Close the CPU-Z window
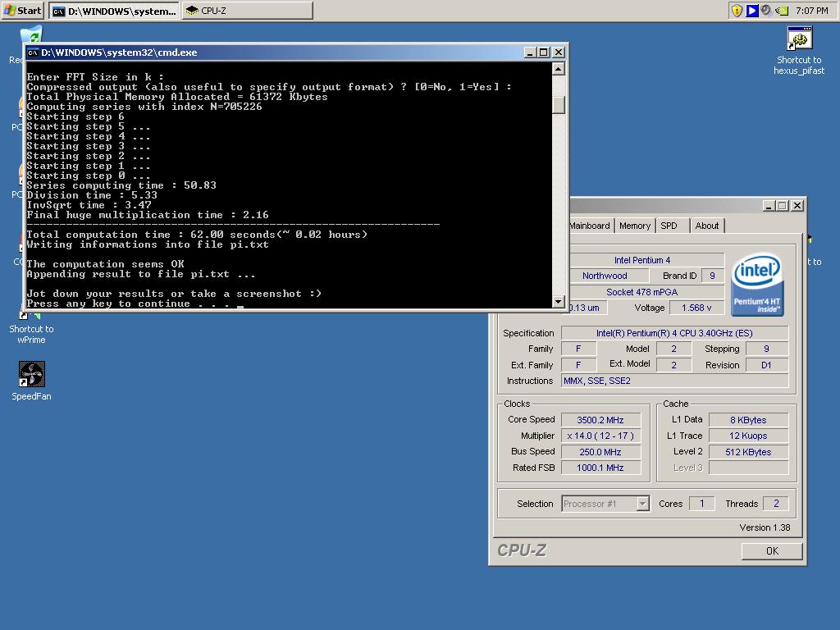Image resolution: width=840 pixels, height=630 pixels. tap(797, 206)
